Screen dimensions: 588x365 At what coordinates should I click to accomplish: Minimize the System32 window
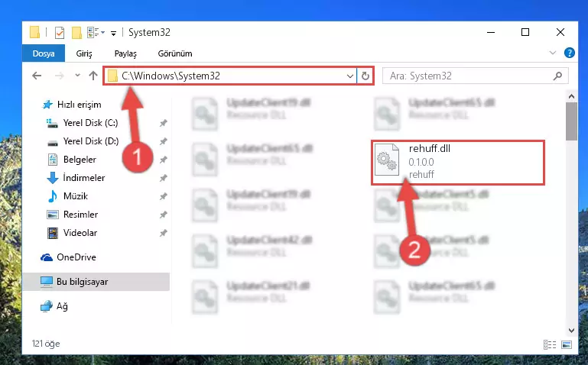point(491,33)
